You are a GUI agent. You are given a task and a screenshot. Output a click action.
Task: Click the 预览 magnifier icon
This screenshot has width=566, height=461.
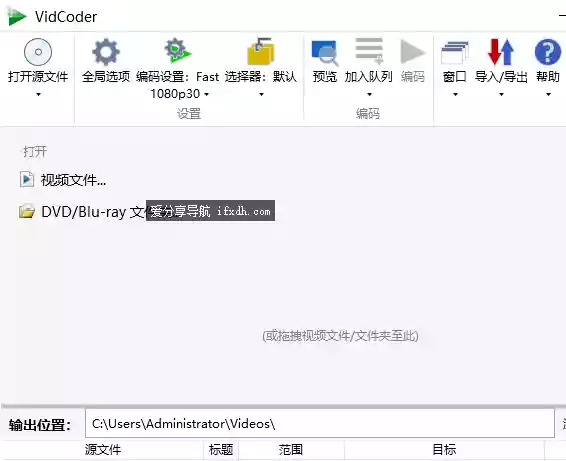325,53
